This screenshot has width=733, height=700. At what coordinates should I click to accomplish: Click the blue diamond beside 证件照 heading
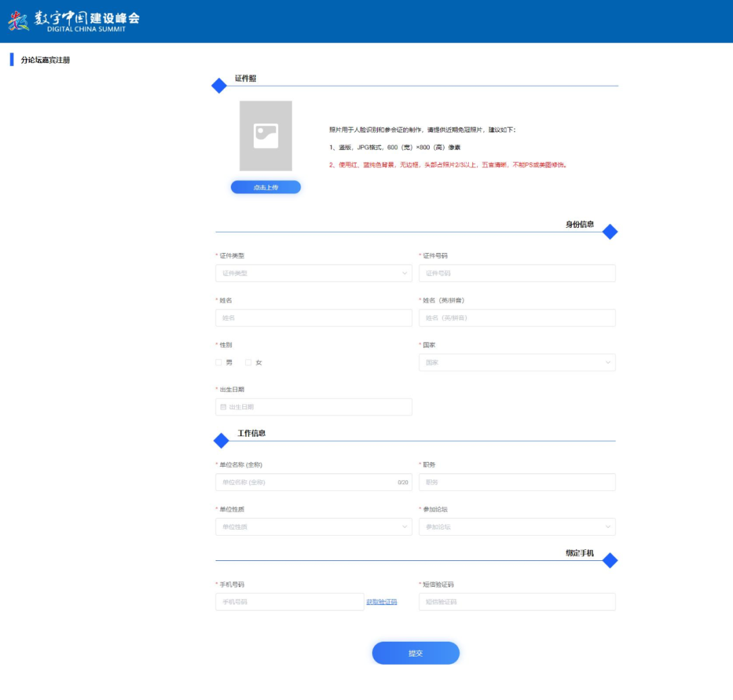pos(219,86)
